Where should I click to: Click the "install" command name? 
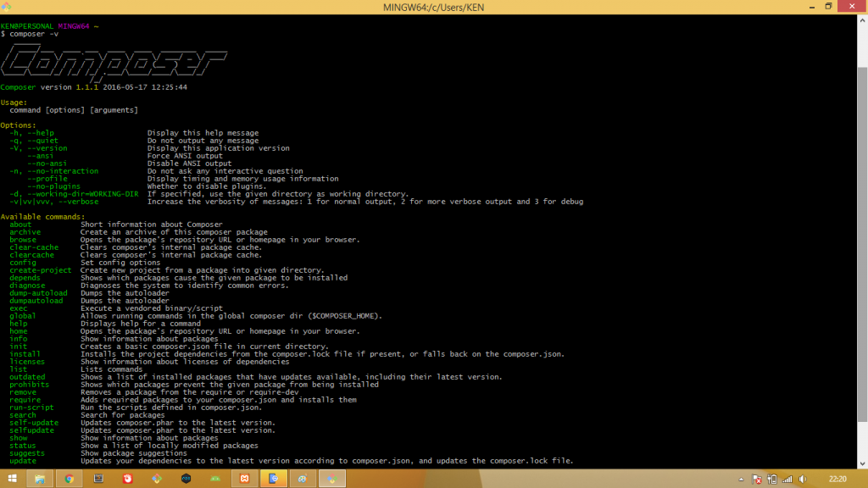coord(25,354)
